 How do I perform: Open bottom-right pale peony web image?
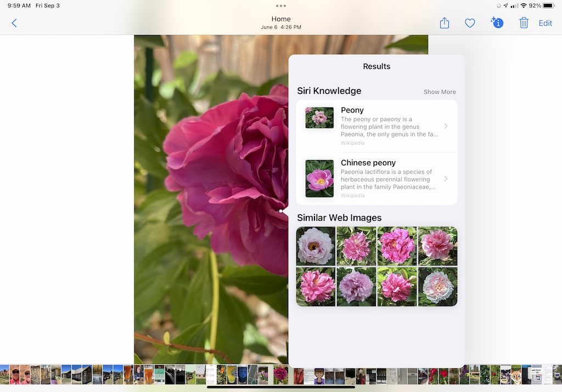(437, 287)
